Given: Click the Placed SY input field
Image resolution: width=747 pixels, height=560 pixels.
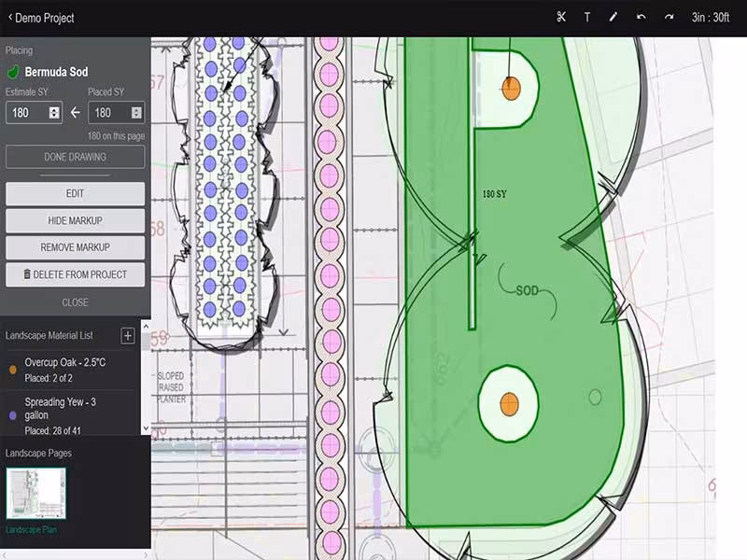Looking at the screenshot, I should point(116,112).
